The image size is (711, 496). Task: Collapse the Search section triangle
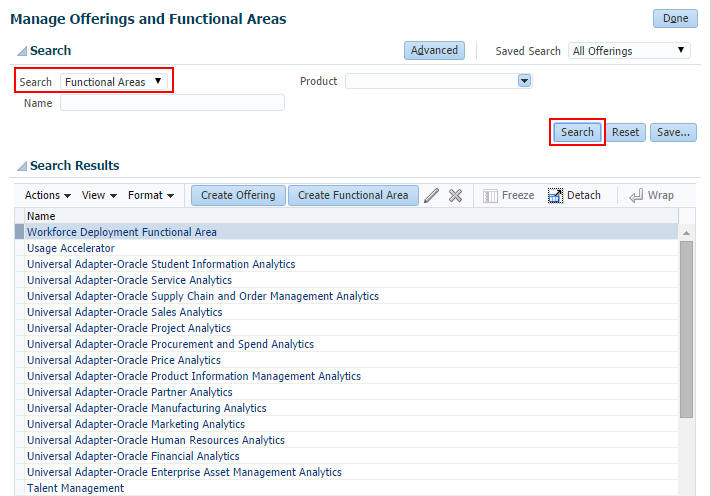pyautogui.click(x=20, y=51)
